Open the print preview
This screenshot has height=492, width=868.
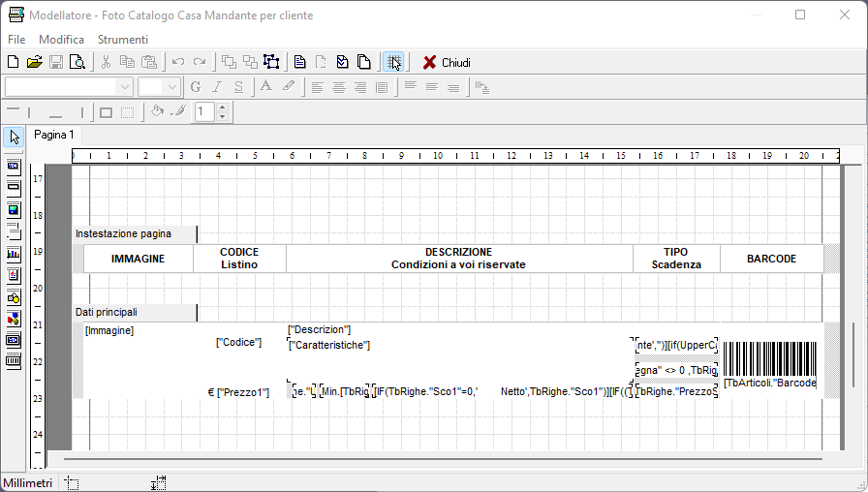click(x=77, y=62)
